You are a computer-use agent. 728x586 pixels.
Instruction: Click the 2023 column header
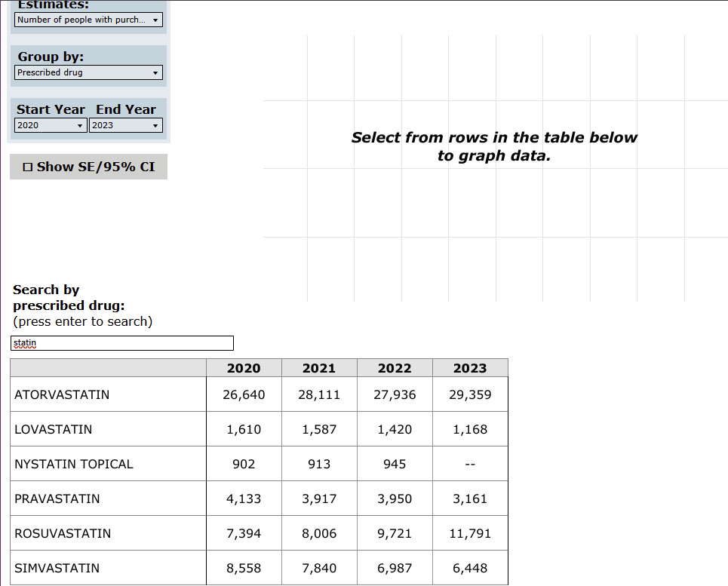point(470,368)
